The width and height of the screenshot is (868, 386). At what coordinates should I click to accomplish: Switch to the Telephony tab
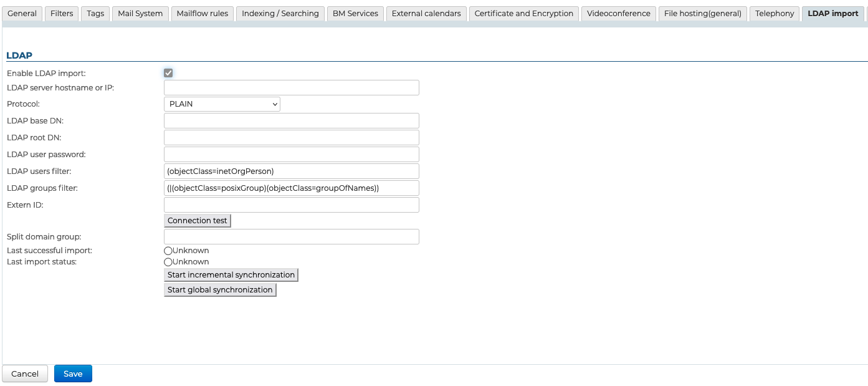click(x=775, y=13)
